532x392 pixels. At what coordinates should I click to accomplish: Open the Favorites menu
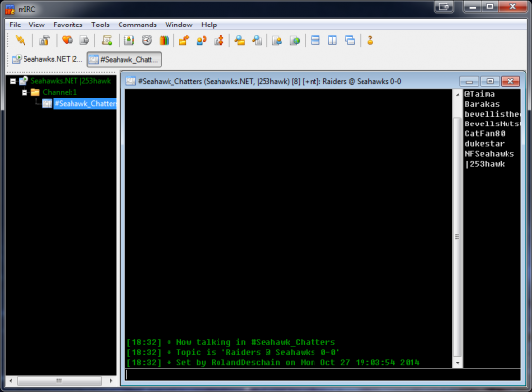pyautogui.click(x=68, y=24)
